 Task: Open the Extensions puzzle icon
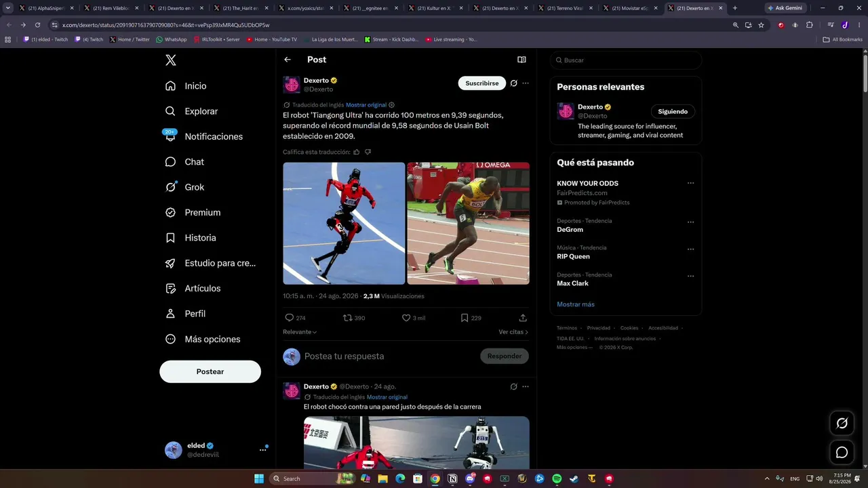coord(809,25)
